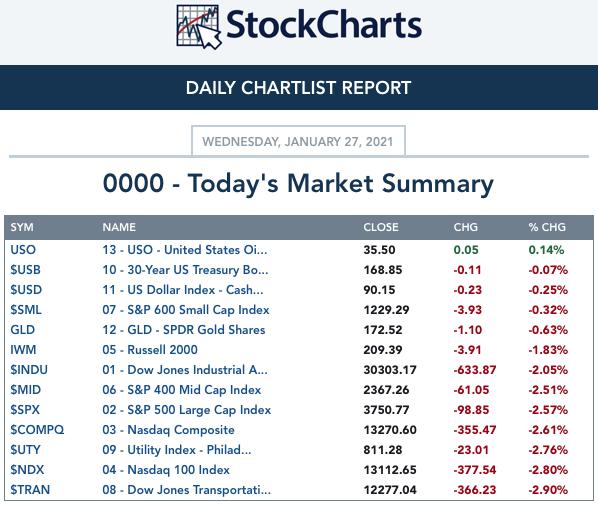Click the $USD ticker symbol
598x505 pixels.
(26, 290)
